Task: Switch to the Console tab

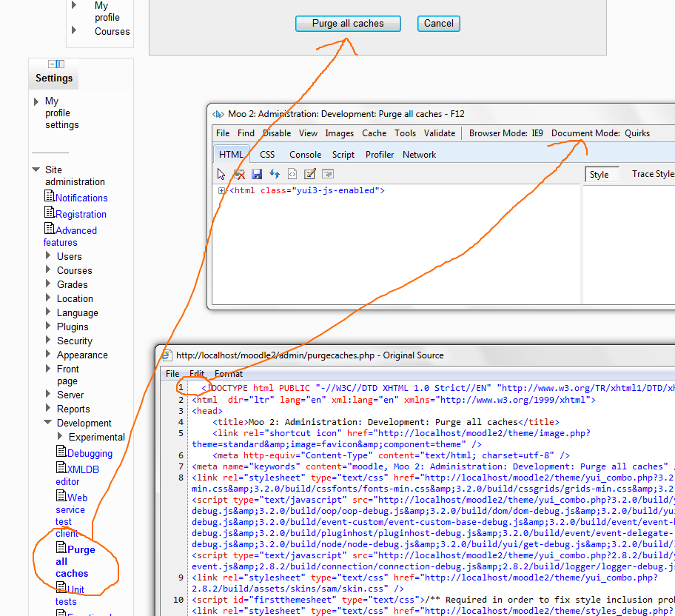Action: [x=305, y=155]
